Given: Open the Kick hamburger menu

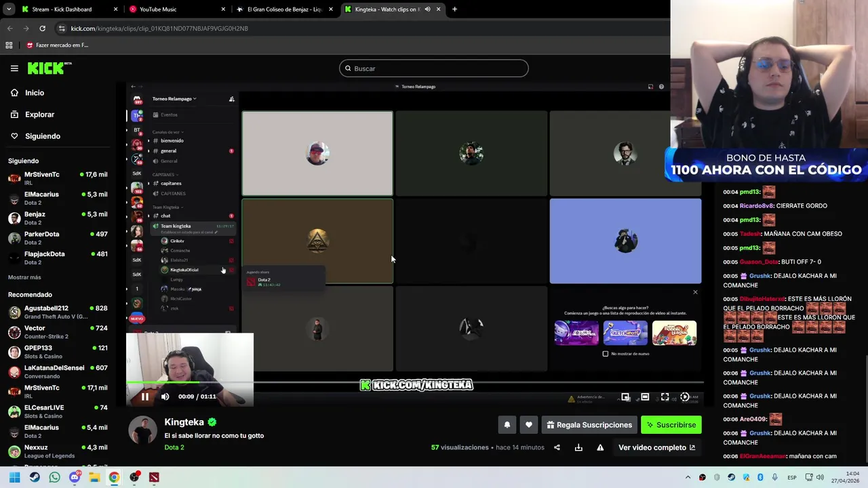Looking at the screenshot, I should pos(14,68).
